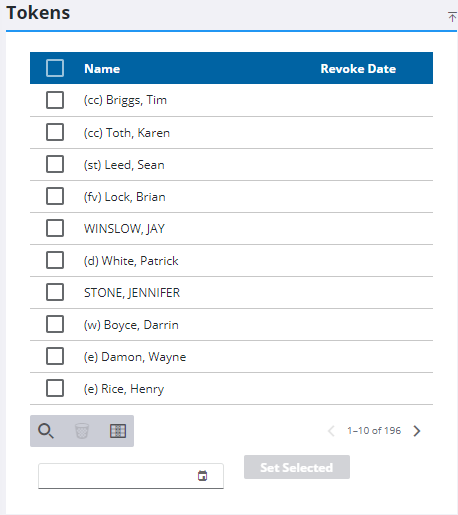
Task: Open the search magnifier tool
Action: (46, 431)
